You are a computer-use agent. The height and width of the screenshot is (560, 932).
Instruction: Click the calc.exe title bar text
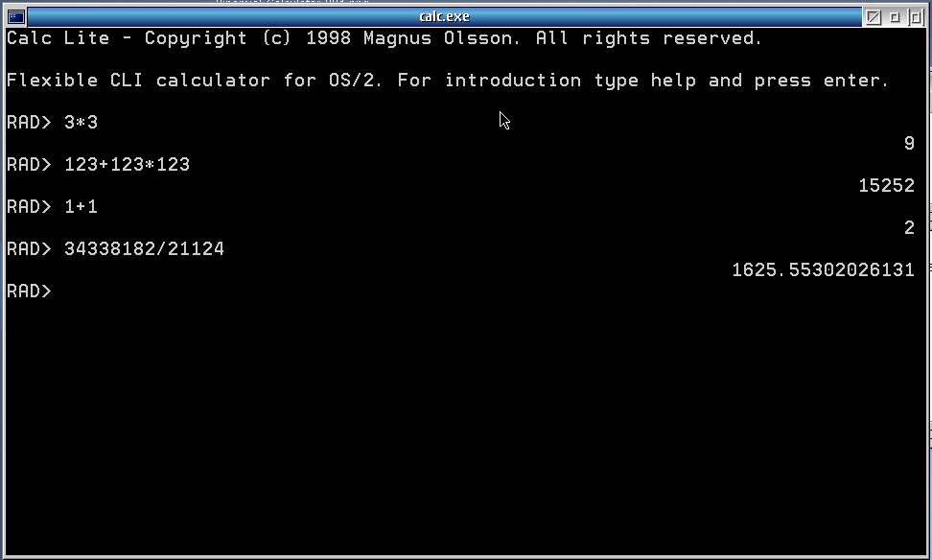pos(445,16)
